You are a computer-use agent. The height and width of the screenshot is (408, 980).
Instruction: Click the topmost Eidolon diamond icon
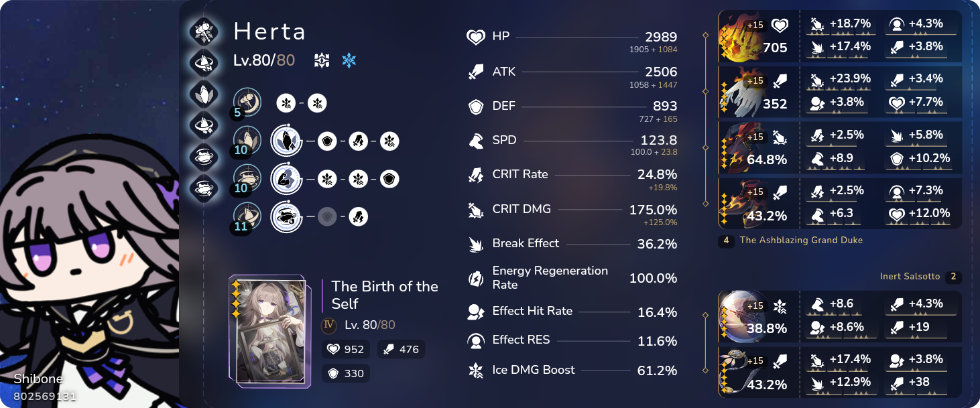pyautogui.click(x=202, y=30)
